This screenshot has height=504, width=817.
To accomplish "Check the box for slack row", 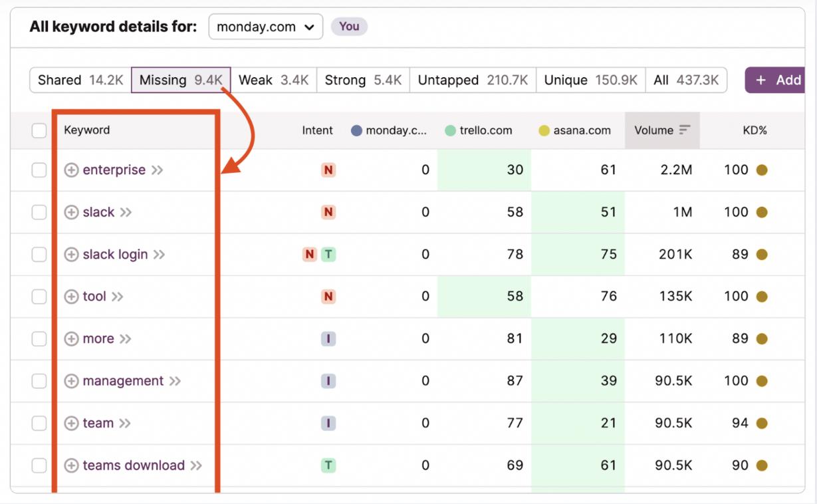I will [x=39, y=212].
